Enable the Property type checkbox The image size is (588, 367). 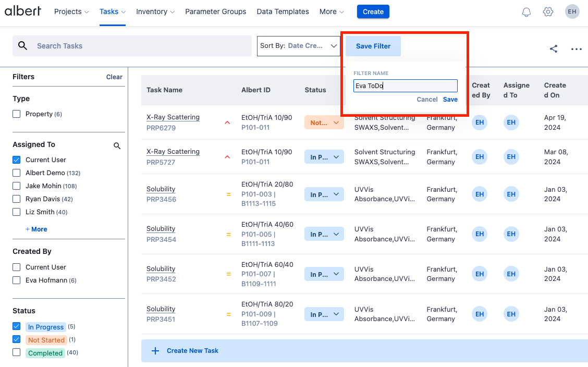coord(17,114)
